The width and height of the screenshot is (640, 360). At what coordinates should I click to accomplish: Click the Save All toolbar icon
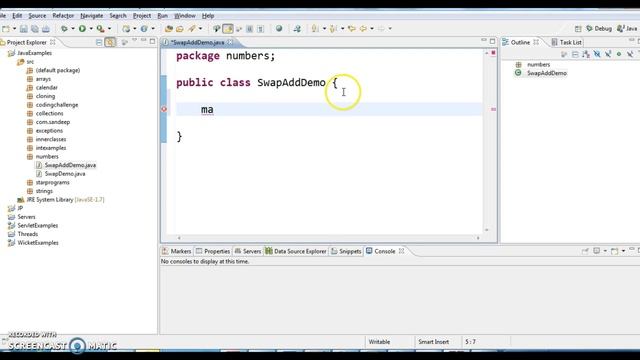[x=35, y=29]
